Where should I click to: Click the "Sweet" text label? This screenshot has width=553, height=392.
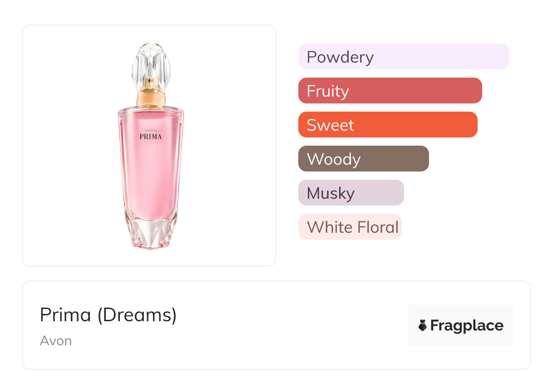(x=330, y=125)
